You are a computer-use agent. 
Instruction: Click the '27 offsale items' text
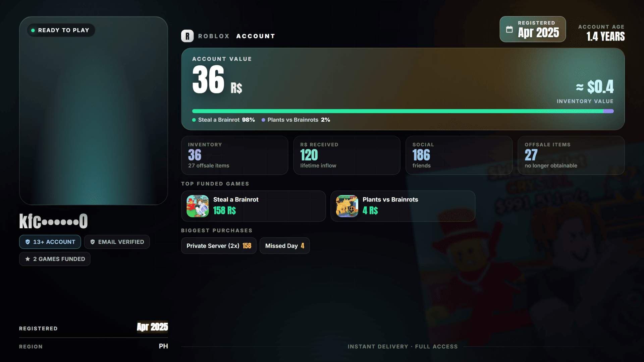click(209, 166)
